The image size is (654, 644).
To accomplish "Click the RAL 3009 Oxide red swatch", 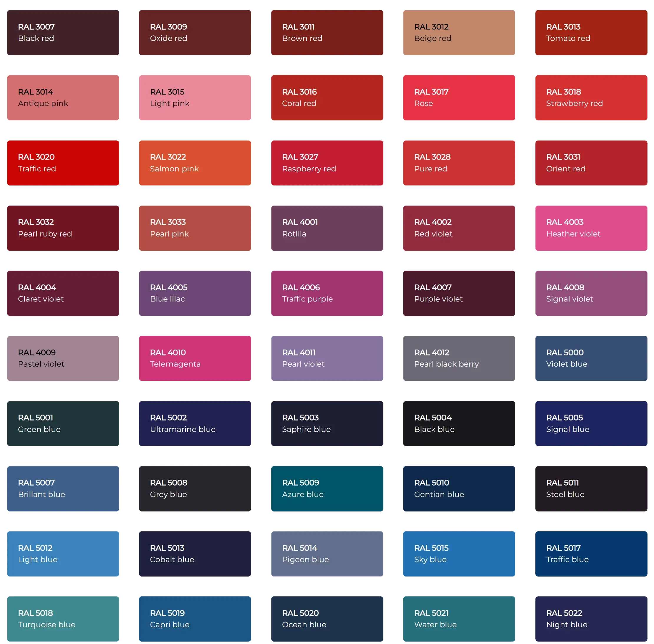I will click(195, 32).
